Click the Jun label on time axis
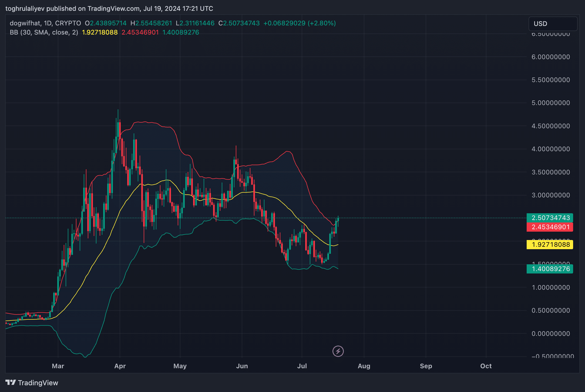Image resolution: width=585 pixels, height=392 pixels. pyautogui.click(x=242, y=366)
